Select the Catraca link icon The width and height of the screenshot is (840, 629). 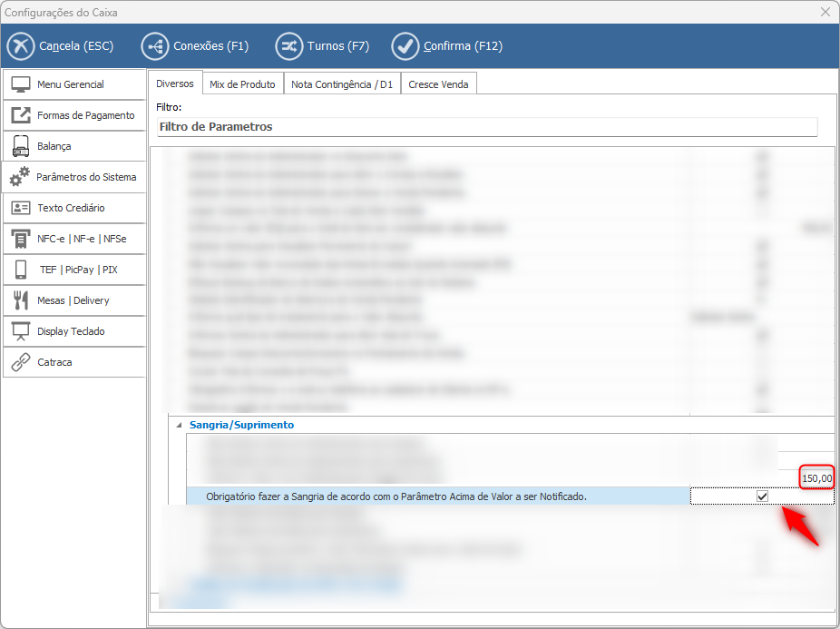pyautogui.click(x=21, y=362)
